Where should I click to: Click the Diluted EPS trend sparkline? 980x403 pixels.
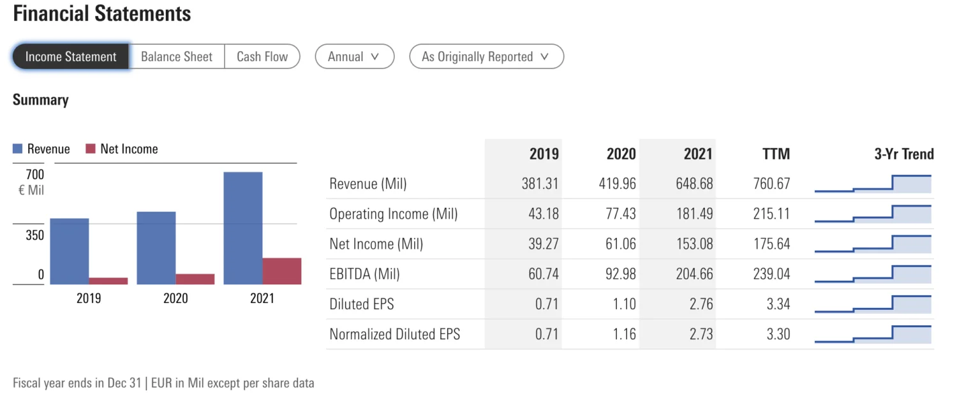872,304
